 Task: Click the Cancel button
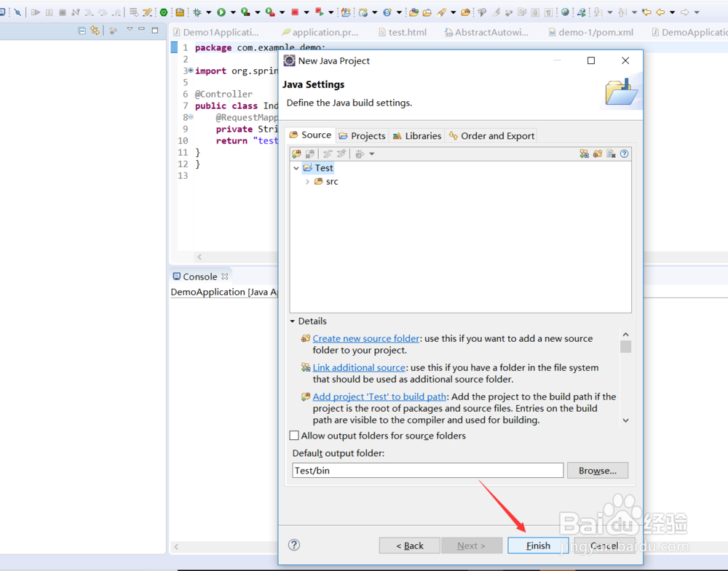coord(604,546)
